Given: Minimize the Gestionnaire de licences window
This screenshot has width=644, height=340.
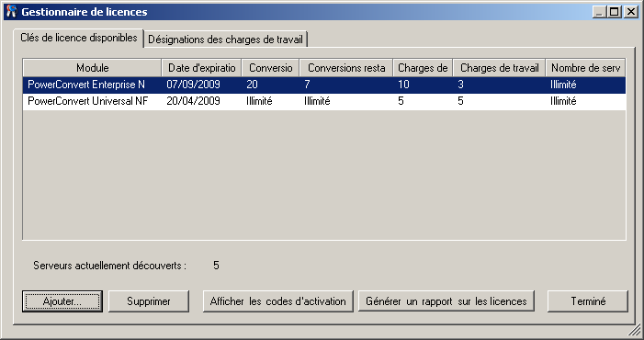Looking at the screenshot, I should tap(599, 12).
